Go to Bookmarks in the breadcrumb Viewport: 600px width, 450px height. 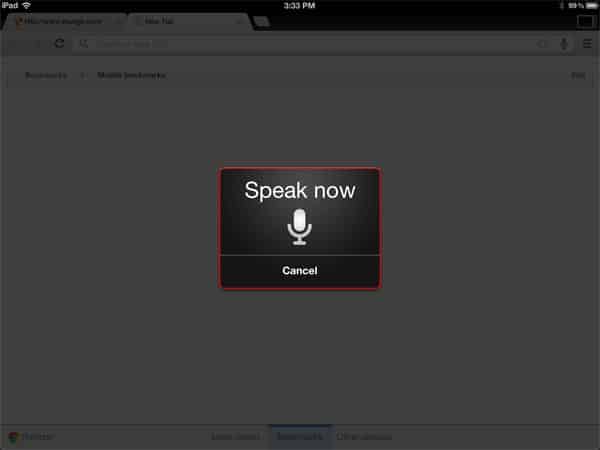click(46, 75)
